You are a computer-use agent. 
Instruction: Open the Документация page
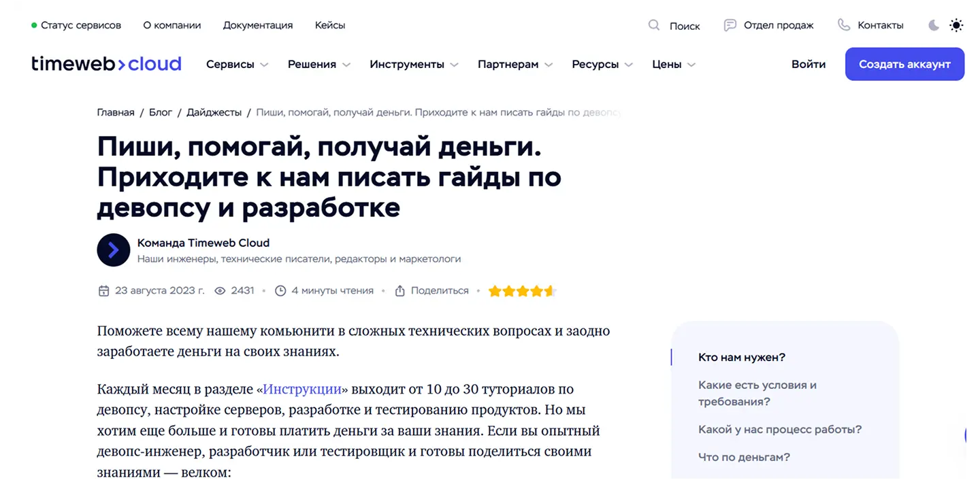coord(258,25)
